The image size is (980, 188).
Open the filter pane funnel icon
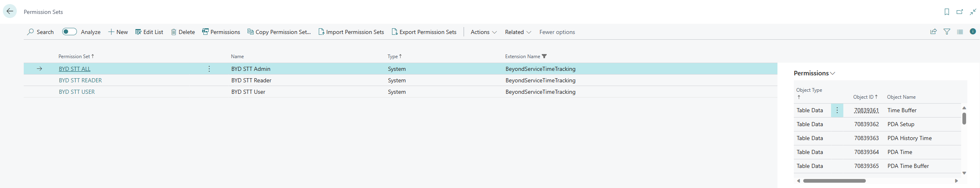click(946, 32)
